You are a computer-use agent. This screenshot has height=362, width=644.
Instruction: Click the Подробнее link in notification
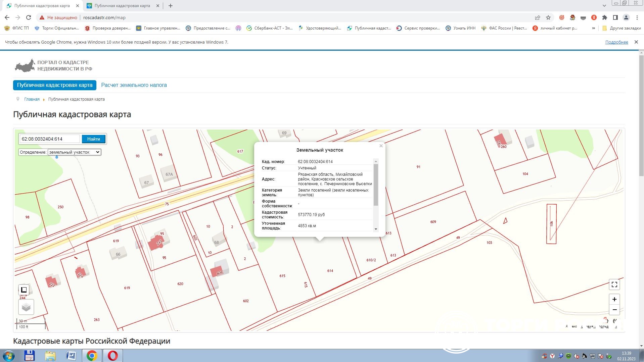point(616,42)
